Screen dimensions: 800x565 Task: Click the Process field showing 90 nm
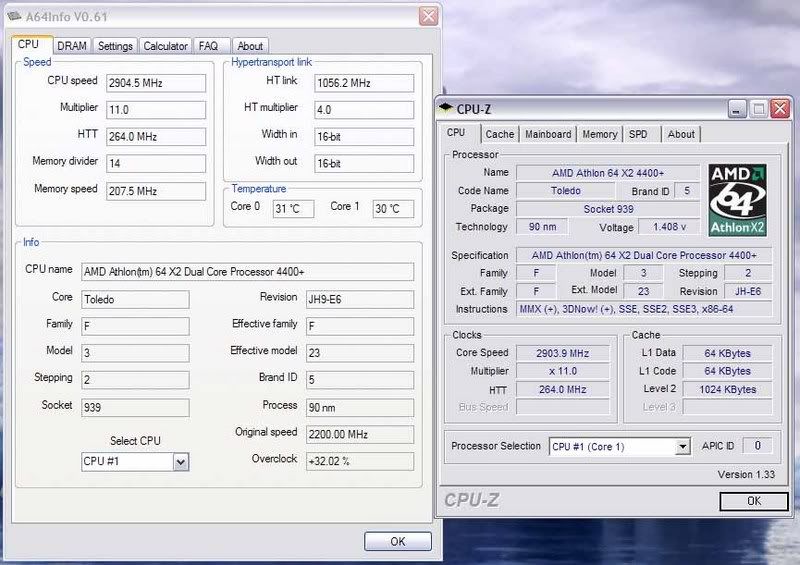tap(360, 408)
